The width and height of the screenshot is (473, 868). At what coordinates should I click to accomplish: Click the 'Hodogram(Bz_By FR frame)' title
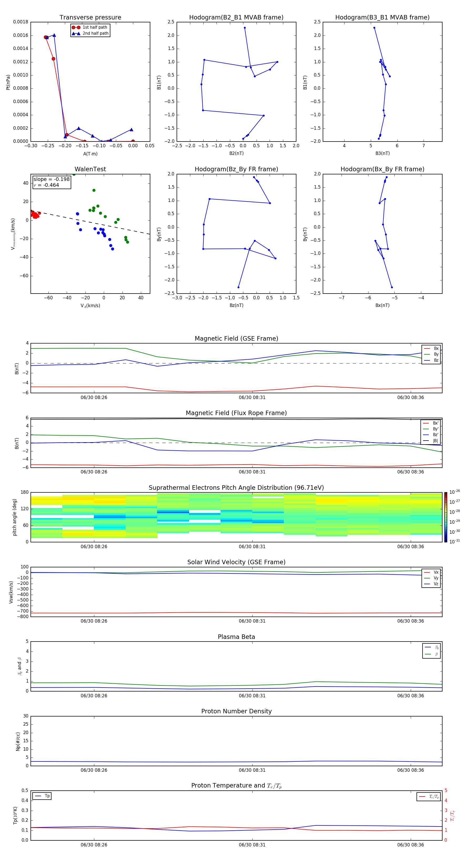236,169
